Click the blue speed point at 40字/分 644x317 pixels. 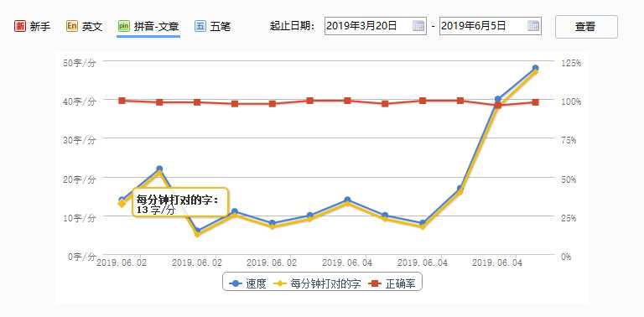point(498,99)
